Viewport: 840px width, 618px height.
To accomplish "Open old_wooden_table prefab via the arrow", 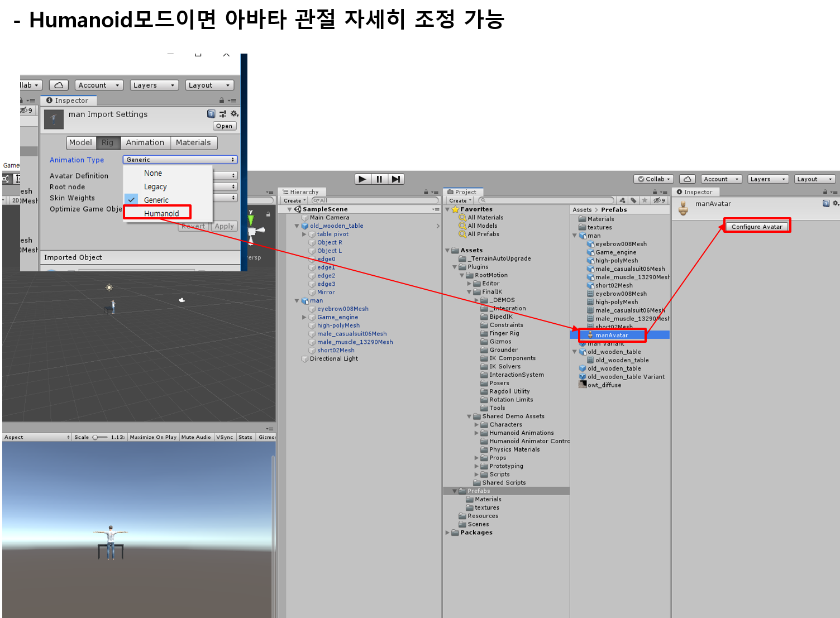I will [438, 226].
